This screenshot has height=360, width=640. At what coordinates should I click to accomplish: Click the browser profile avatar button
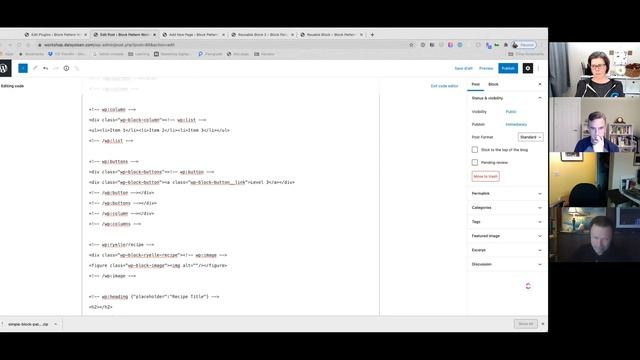point(524,45)
